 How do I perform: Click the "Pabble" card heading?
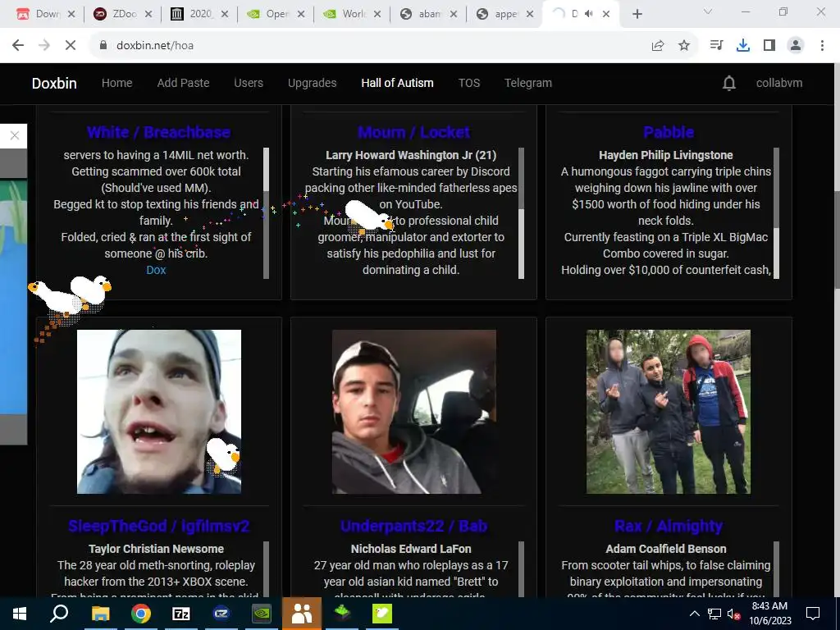(669, 132)
